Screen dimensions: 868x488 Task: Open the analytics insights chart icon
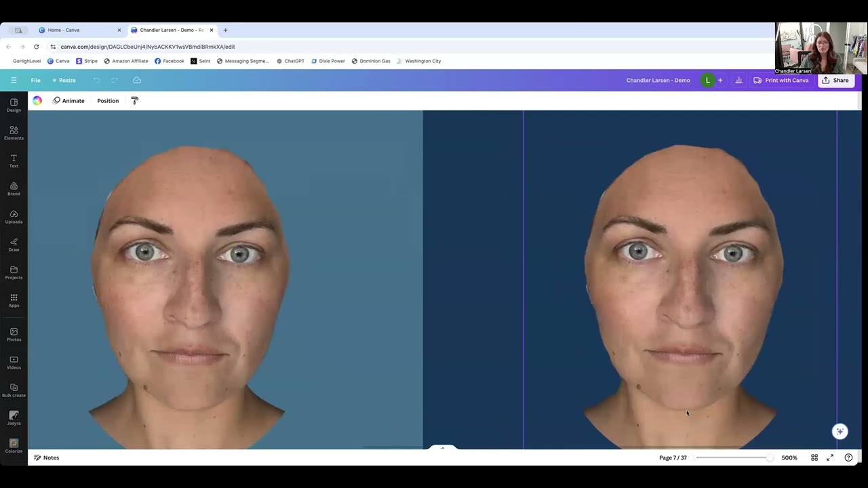(x=738, y=80)
